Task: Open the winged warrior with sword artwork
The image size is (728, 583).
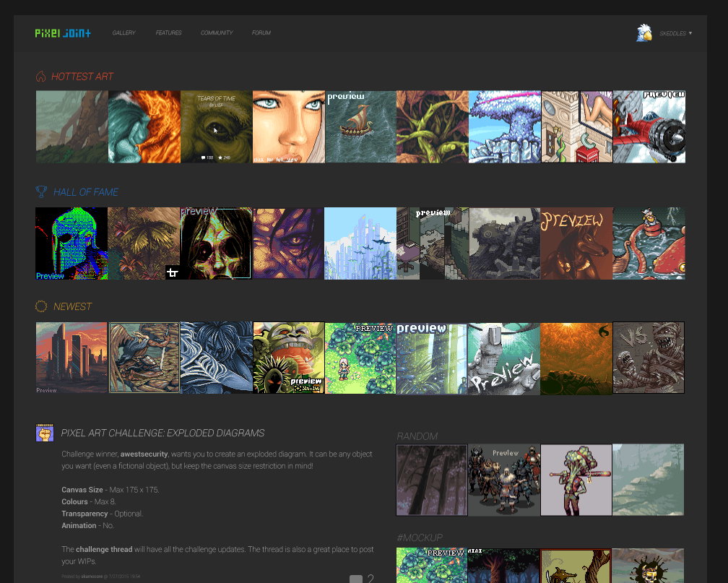Action: coord(144,358)
